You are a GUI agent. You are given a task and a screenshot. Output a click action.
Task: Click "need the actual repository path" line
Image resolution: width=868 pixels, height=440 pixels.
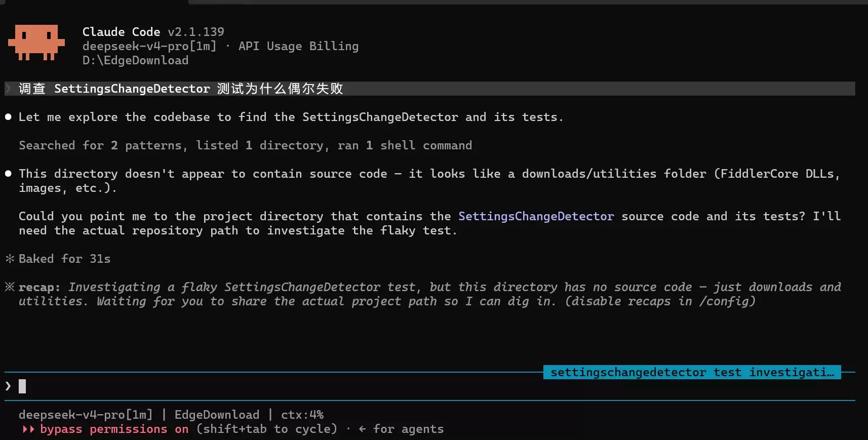click(x=238, y=230)
